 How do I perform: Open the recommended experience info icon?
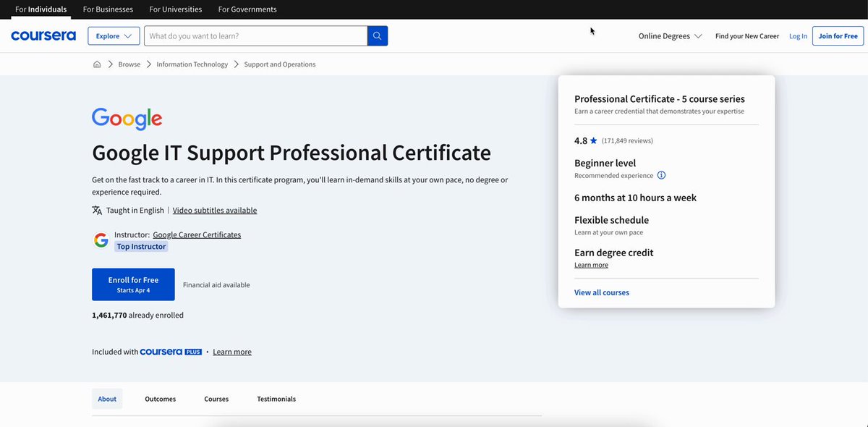tap(661, 175)
